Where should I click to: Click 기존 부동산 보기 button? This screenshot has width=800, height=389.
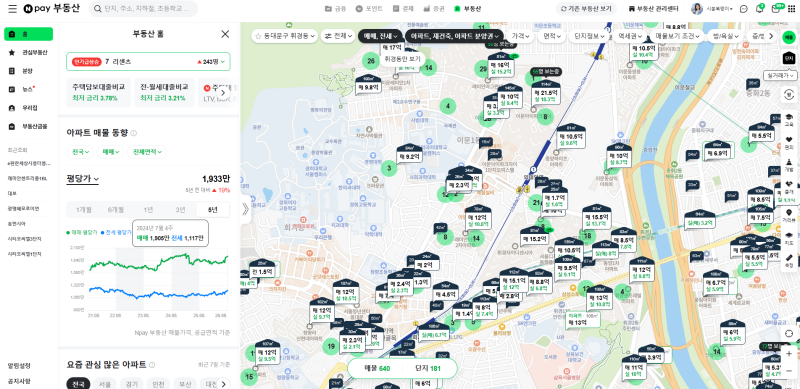[586, 9]
